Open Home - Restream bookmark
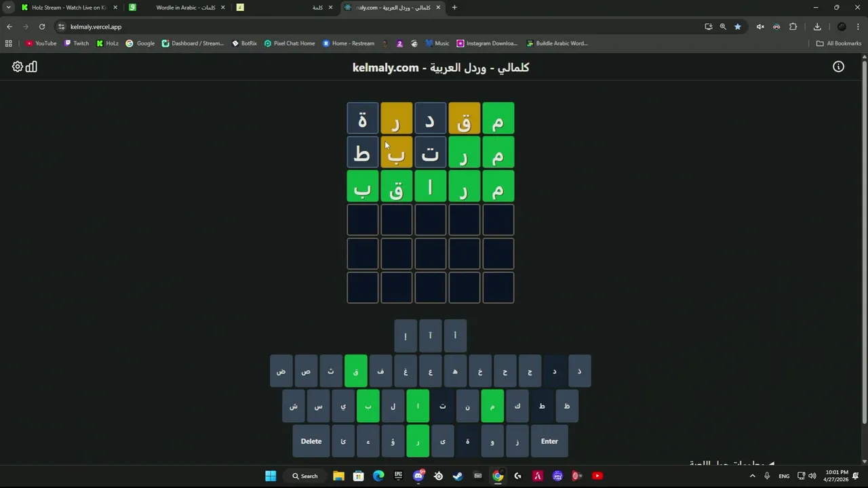 pos(348,43)
